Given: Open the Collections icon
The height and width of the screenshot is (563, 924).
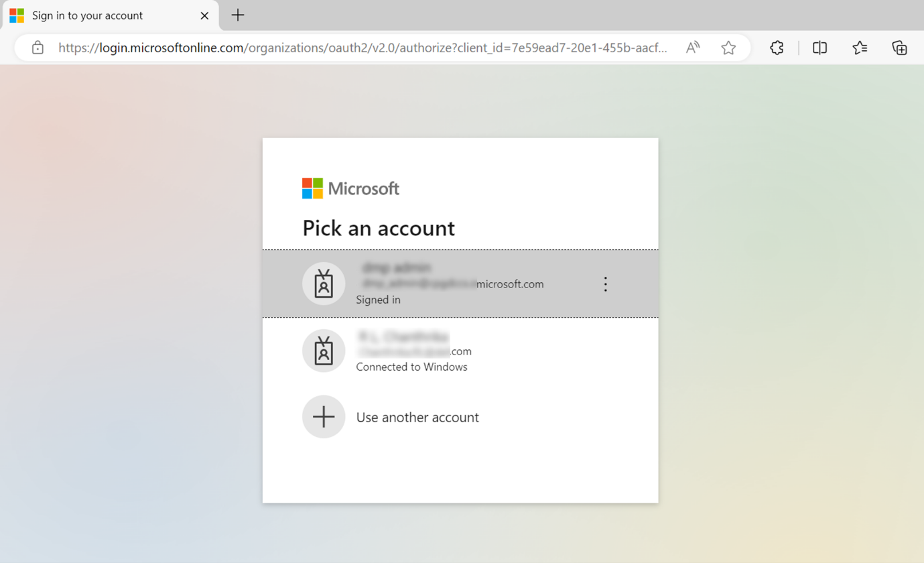Looking at the screenshot, I should 899,48.
